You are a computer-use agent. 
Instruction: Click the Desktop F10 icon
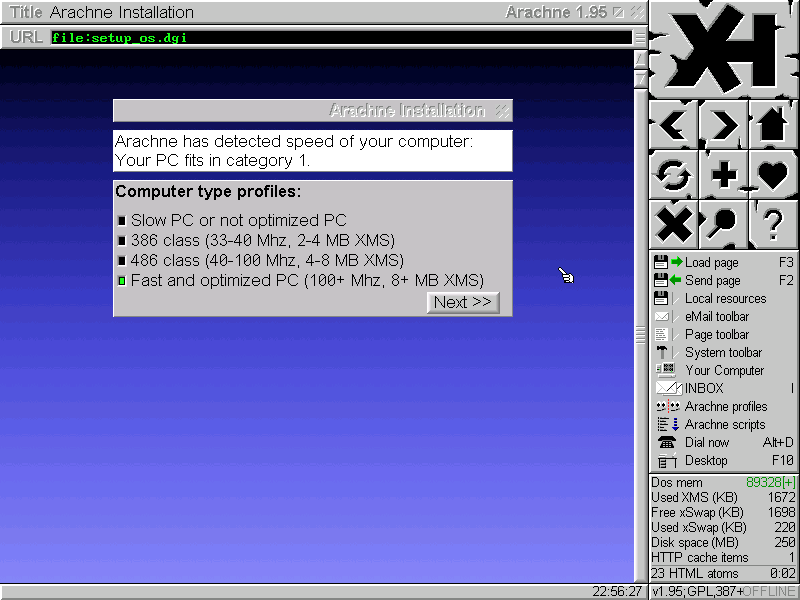click(x=667, y=460)
